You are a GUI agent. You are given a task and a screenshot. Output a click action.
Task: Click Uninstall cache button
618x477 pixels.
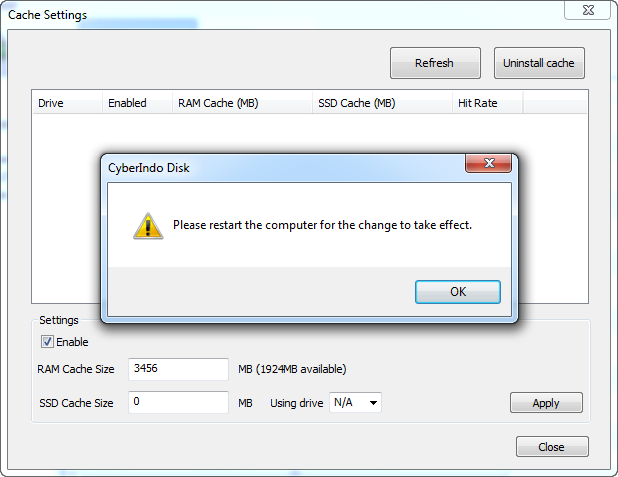pyautogui.click(x=539, y=63)
